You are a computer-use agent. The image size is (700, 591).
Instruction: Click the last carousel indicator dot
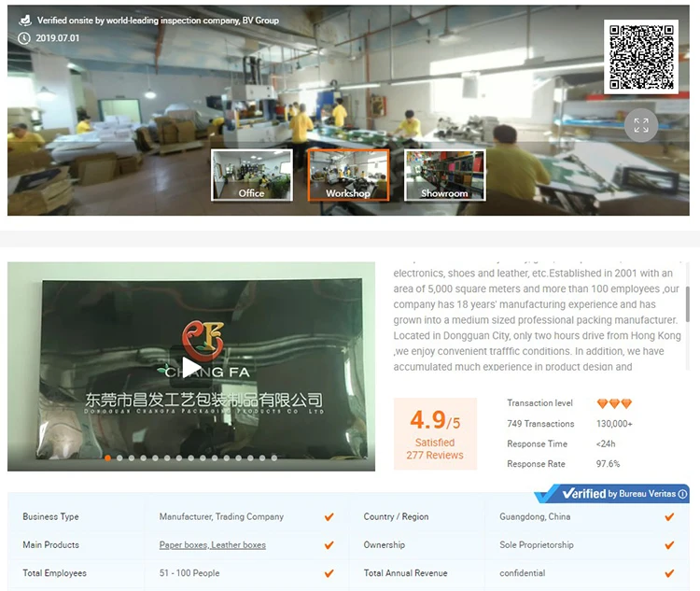274,458
